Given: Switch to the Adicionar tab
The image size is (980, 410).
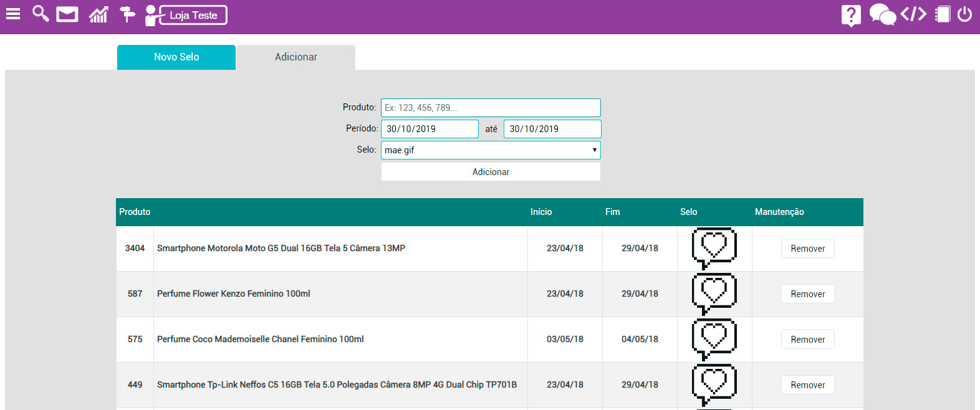Looking at the screenshot, I should click(296, 57).
